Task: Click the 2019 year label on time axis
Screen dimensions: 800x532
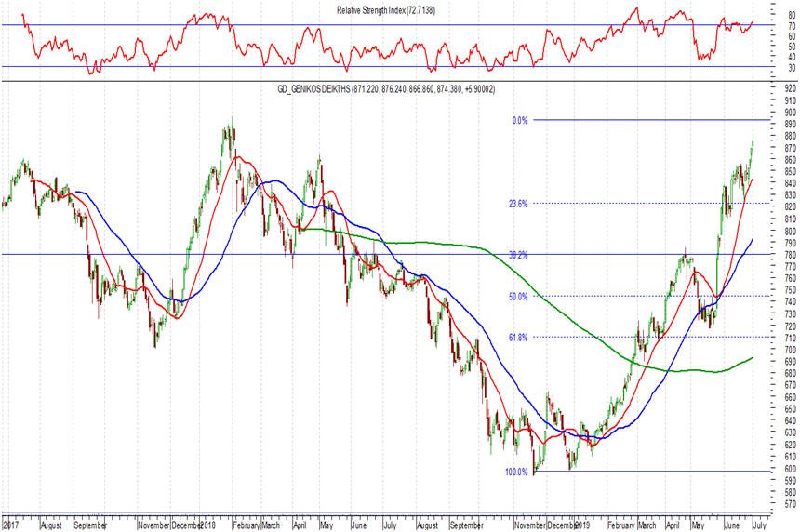Action: [x=582, y=525]
